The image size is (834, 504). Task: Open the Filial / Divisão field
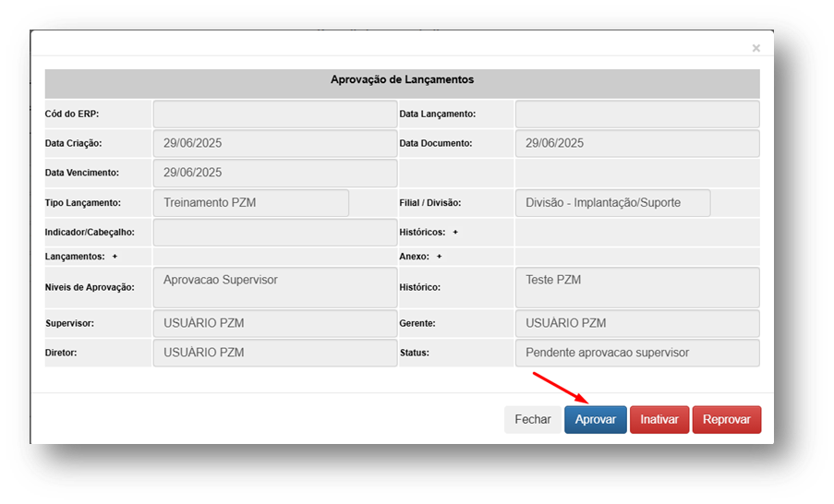pyautogui.click(x=612, y=203)
